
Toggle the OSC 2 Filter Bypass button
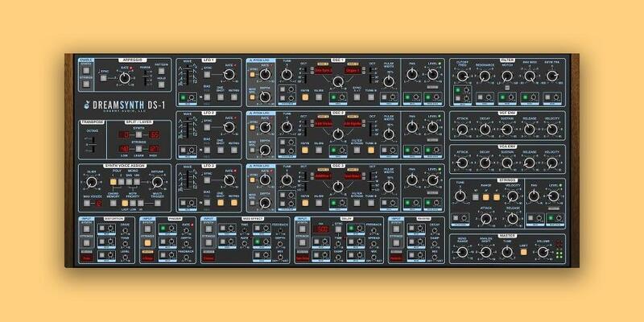tap(357, 150)
